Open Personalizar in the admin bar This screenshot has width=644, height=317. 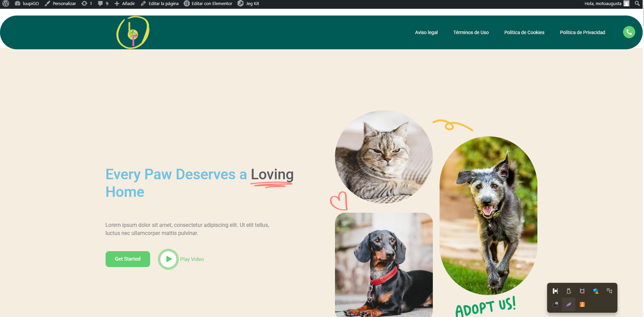point(60,3)
